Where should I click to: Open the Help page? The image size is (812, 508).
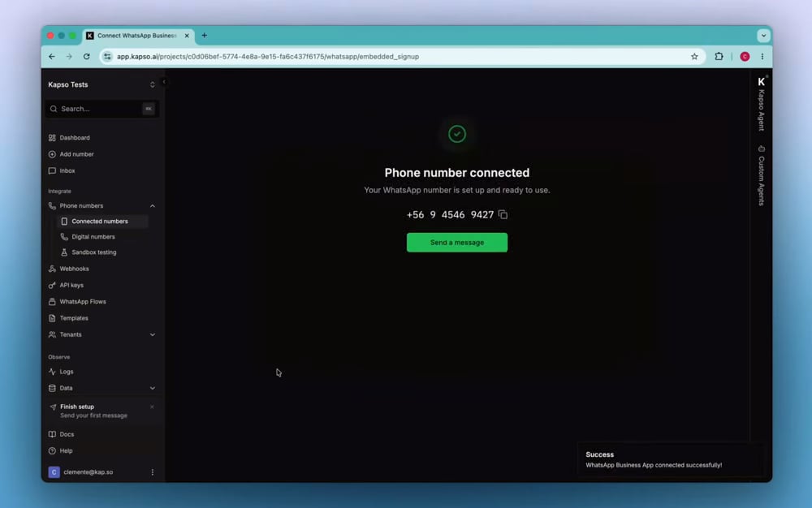(66, 451)
